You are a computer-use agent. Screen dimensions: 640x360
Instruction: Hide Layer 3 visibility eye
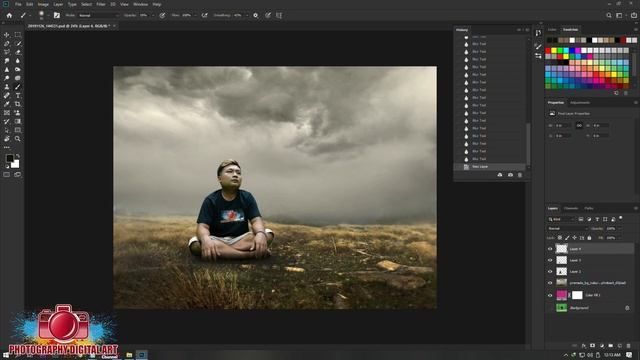pyautogui.click(x=550, y=260)
